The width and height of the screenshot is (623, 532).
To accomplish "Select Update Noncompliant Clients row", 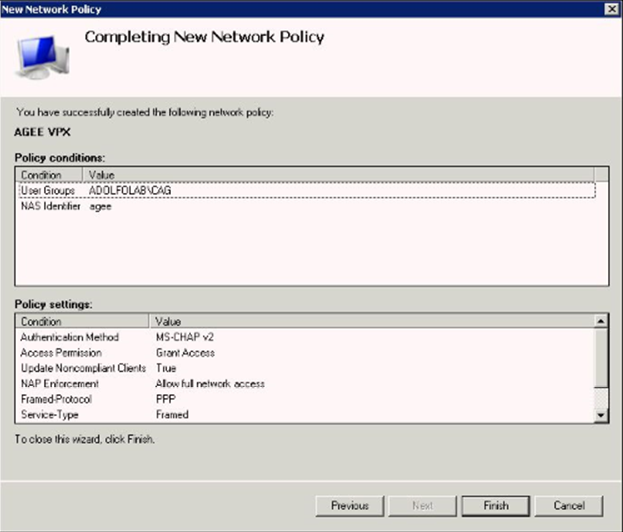I will point(305,368).
